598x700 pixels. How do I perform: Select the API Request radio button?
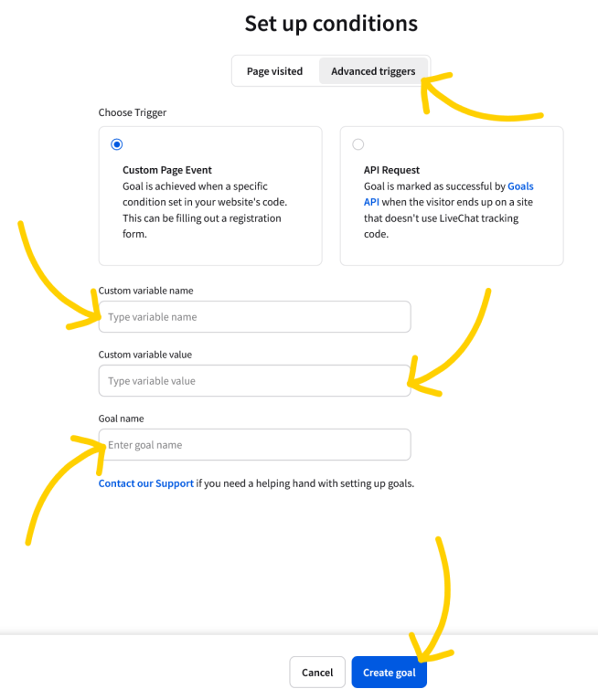click(x=358, y=144)
